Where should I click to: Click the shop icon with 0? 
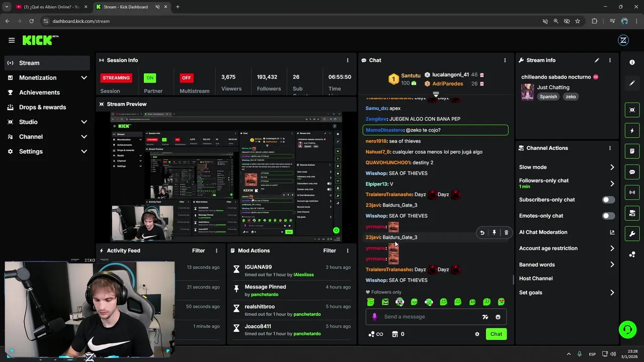click(398, 334)
